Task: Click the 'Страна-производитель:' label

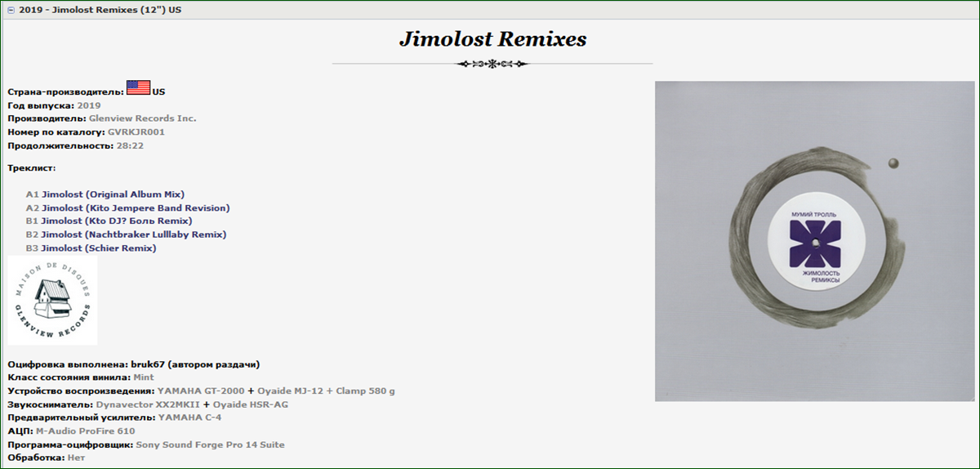Action: coord(65,92)
